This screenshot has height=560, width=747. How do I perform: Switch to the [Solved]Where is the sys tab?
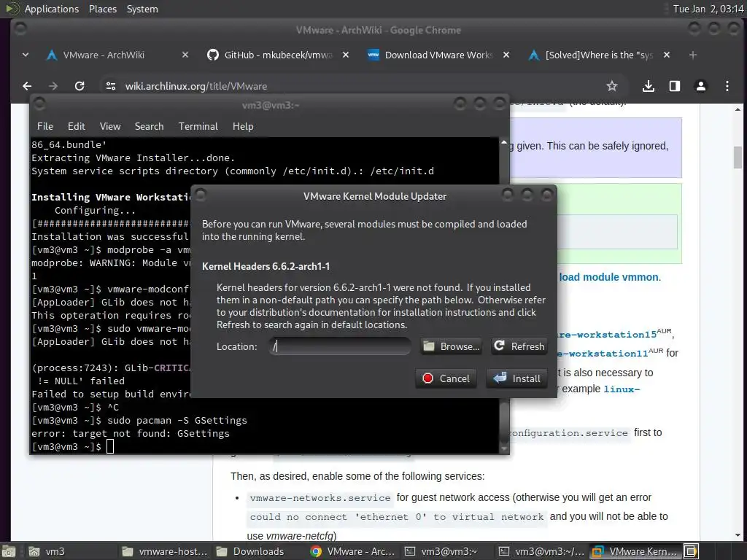599,55
